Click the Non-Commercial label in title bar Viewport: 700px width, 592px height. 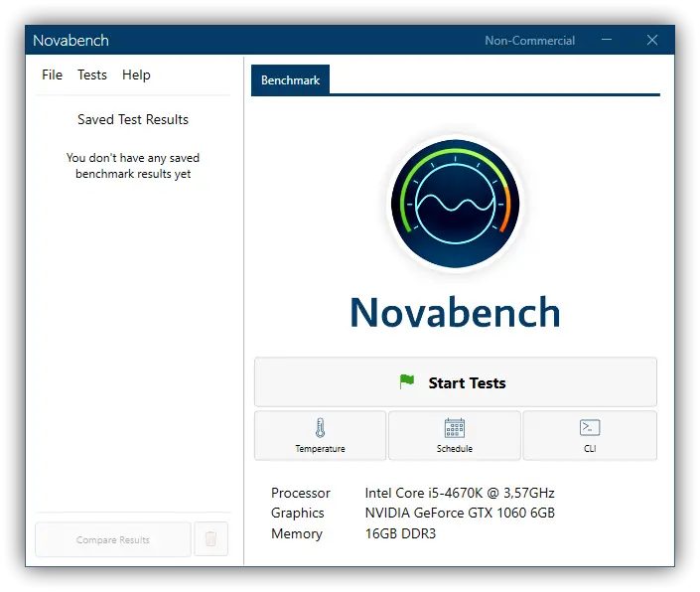click(x=530, y=41)
